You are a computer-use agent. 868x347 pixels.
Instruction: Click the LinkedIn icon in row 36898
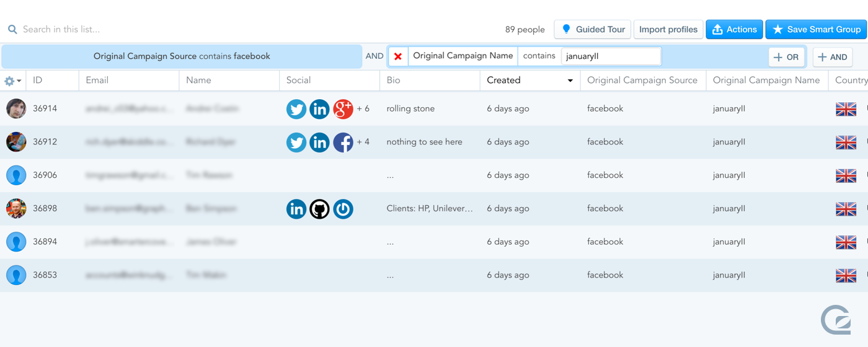click(x=296, y=209)
